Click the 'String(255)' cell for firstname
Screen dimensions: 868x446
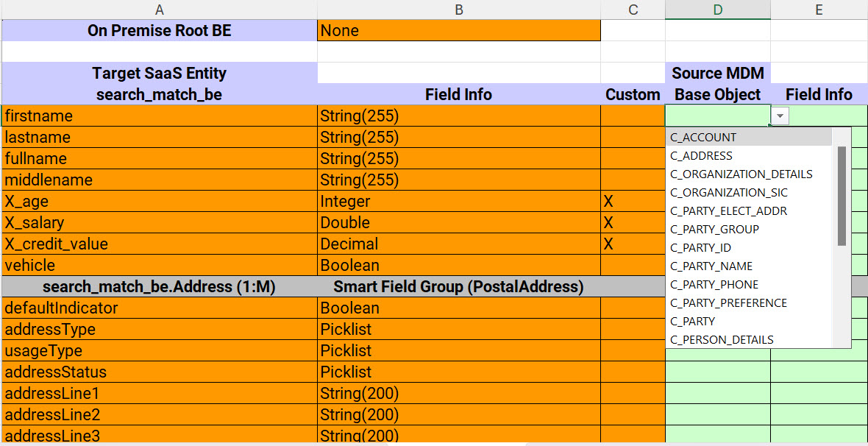459,116
